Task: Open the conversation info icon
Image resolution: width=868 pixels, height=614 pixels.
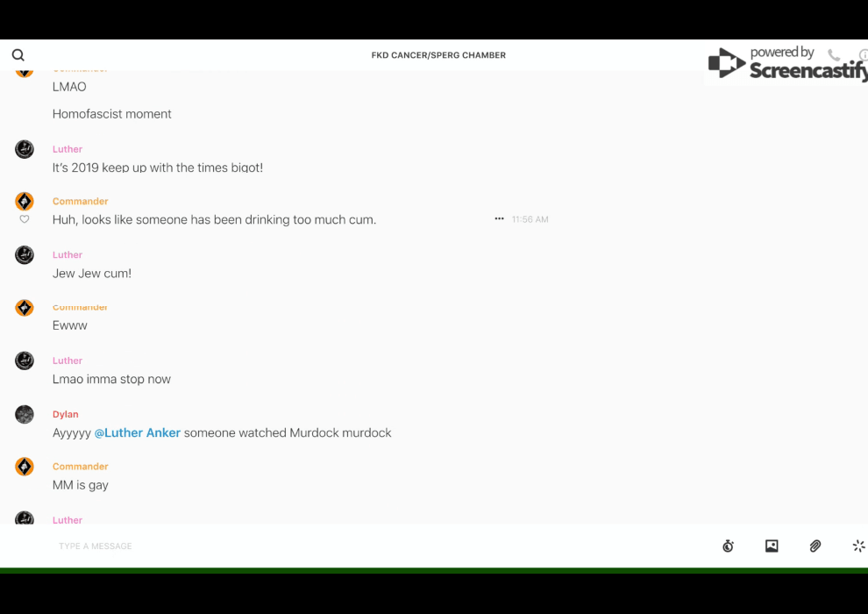Action: [863, 55]
